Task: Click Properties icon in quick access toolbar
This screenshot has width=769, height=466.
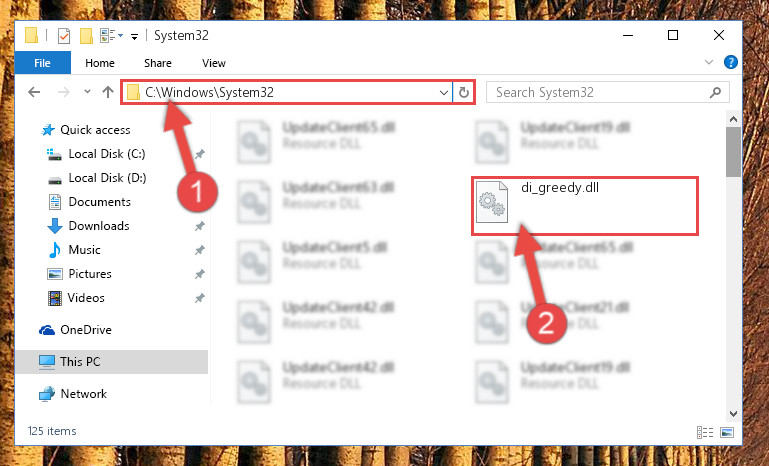Action: click(64, 36)
